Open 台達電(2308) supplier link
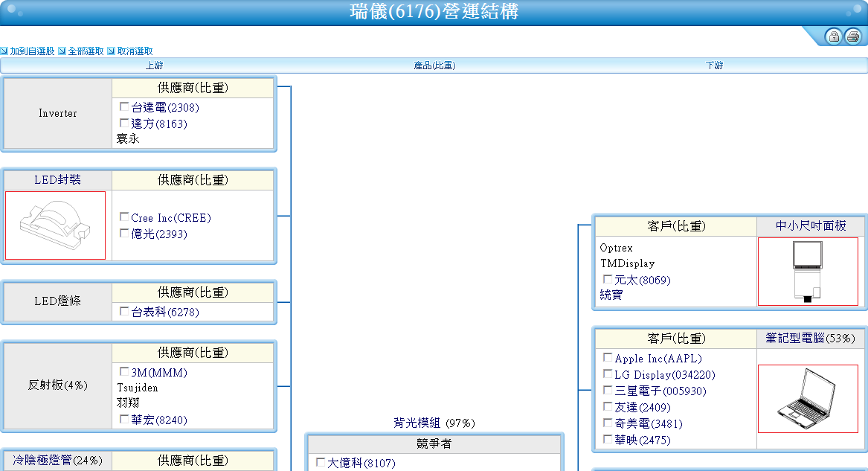 [165, 107]
